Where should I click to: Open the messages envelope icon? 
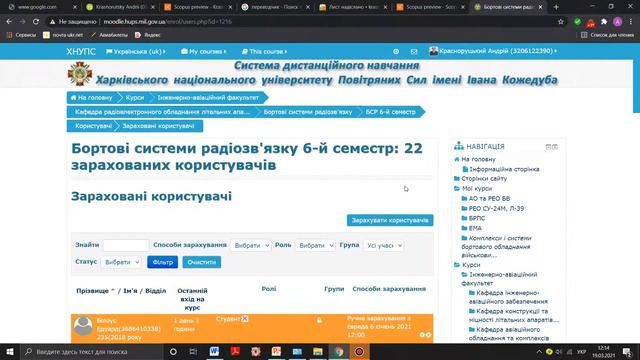coord(414,51)
